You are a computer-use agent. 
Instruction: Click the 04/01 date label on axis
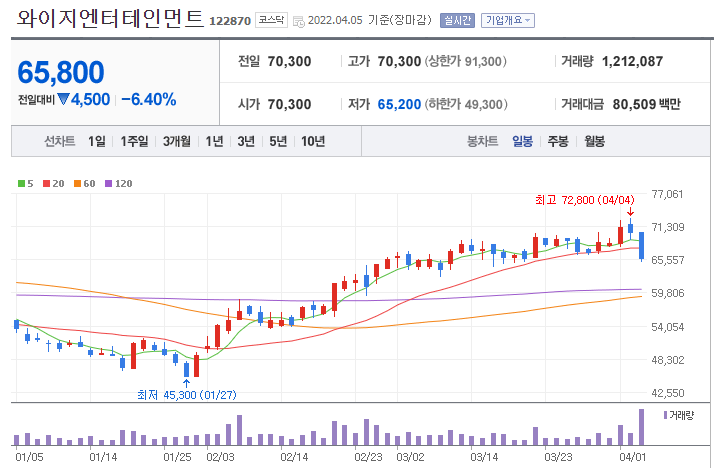click(632, 457)
